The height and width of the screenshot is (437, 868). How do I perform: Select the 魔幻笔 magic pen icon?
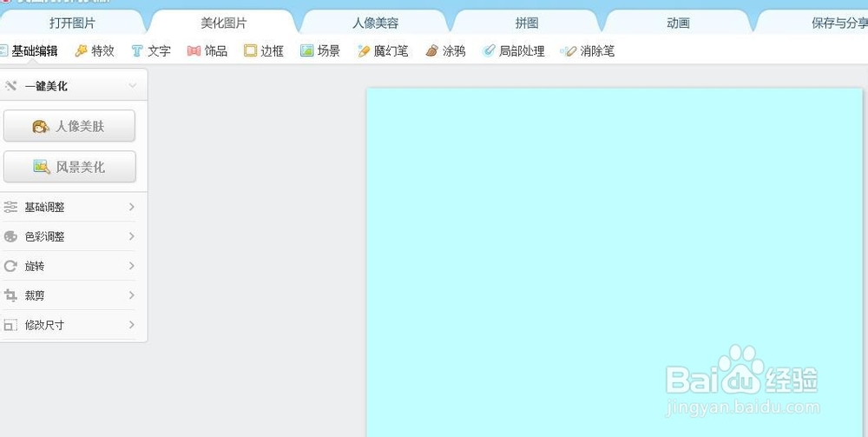(x=363, y=51)
